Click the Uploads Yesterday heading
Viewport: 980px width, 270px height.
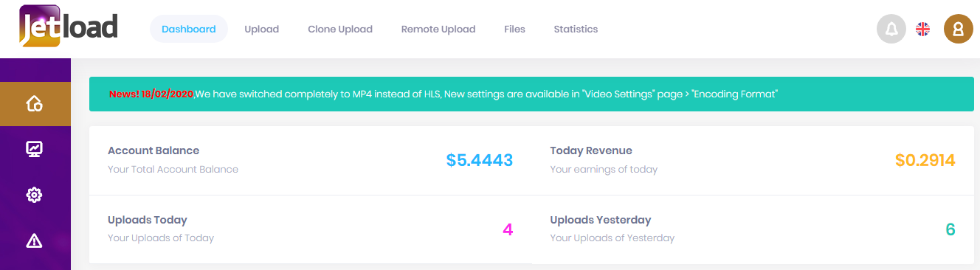(601, 220)
